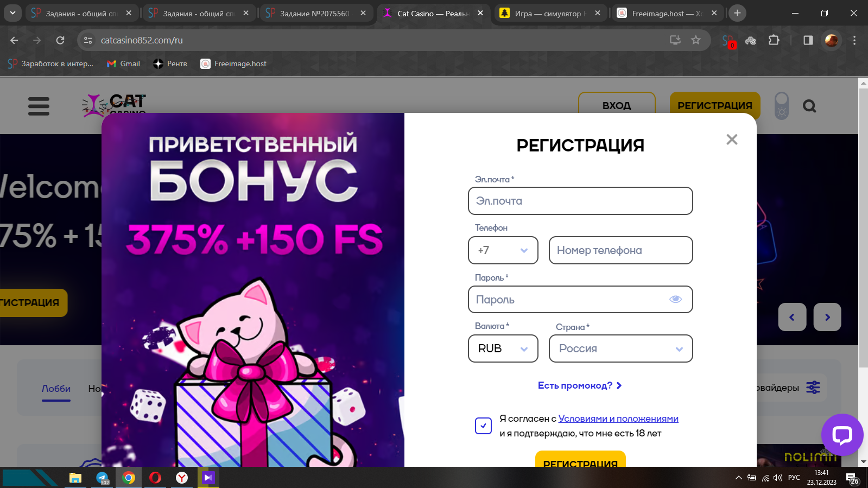This screenshot has height=488, width=868.
Task: Open File Explorer from taskbar
Action: pos(75,478)
